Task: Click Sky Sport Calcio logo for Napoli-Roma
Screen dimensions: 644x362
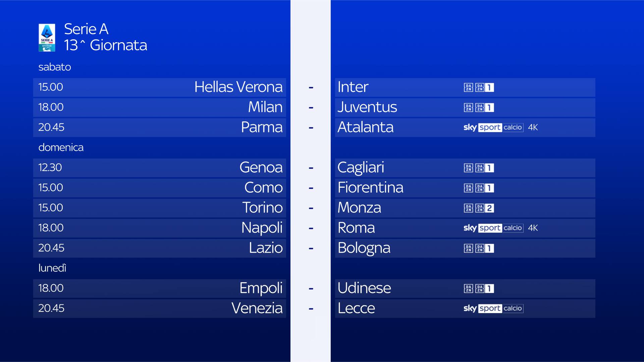Action: [493, 228]
